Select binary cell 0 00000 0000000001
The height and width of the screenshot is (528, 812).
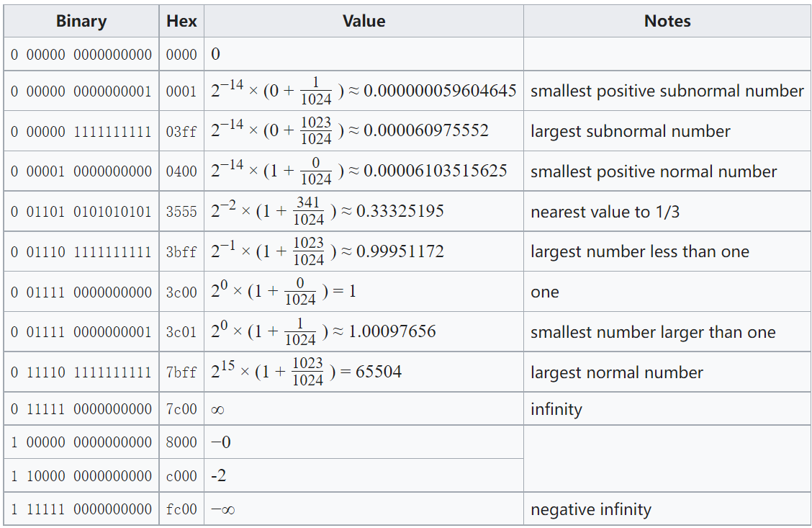[81, 91]
